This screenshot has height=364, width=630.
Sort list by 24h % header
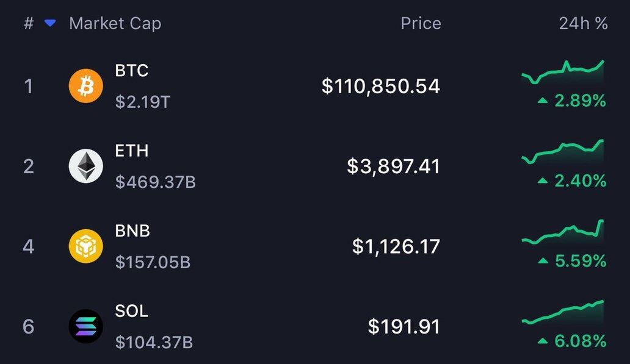(x=583, y=24)
